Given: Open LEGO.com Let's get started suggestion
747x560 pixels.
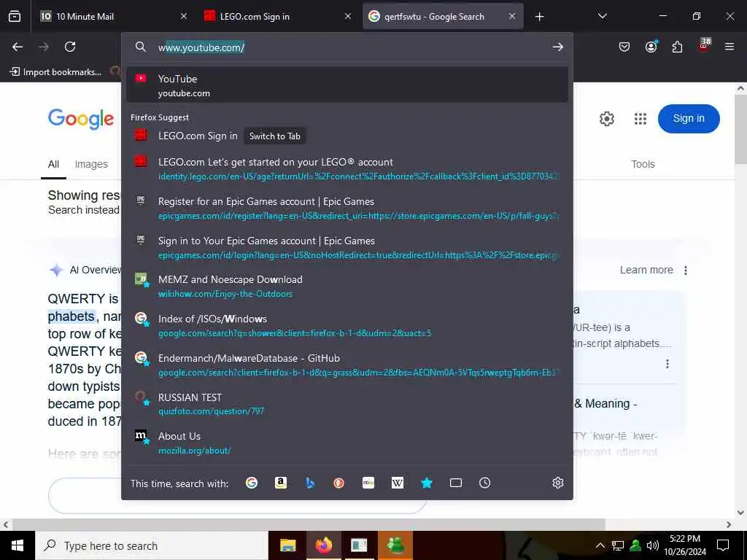Looking at the screenshot, I should click(x=347, y=169).
